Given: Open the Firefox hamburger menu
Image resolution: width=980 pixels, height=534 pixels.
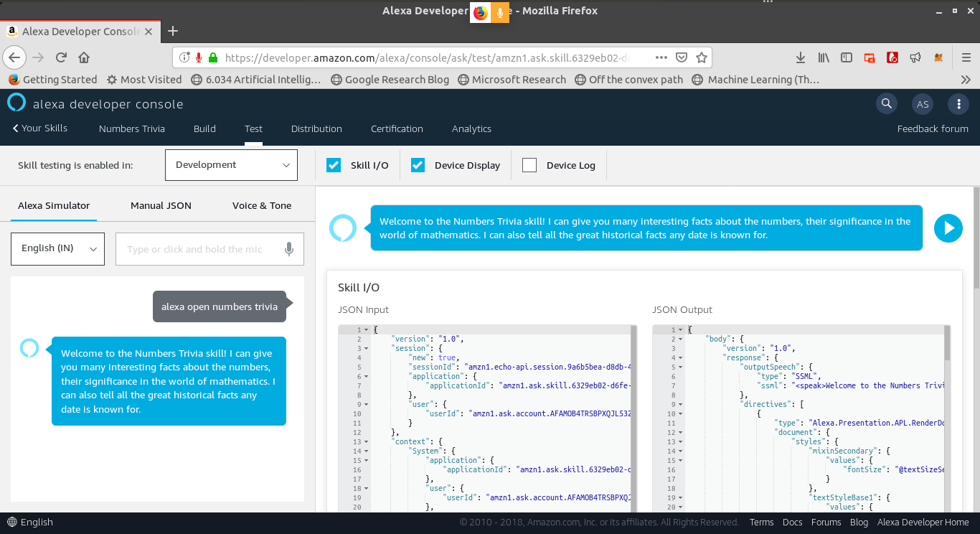Looking at the screenshot, I should tap(966, 57).
